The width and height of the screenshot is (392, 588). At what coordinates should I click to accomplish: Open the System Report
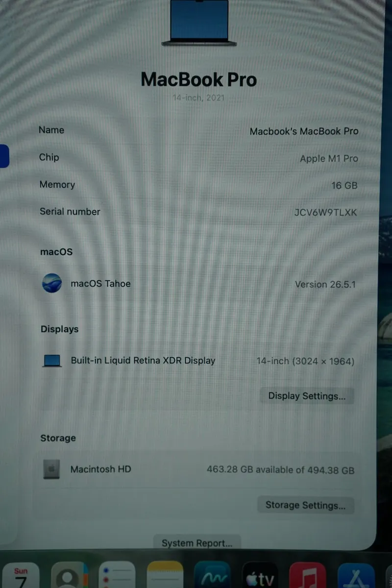coord(197,543)
